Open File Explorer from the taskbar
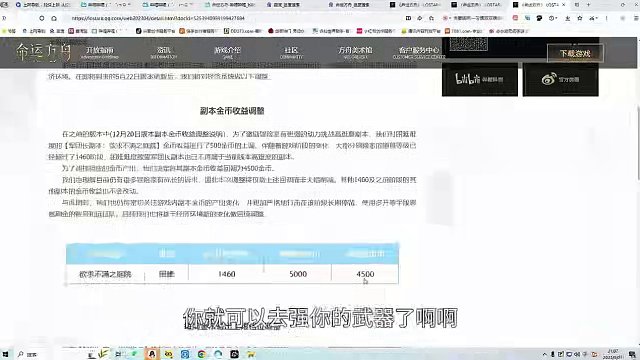The height and width of the screenshot is (360, 640). tap(251, 354)
